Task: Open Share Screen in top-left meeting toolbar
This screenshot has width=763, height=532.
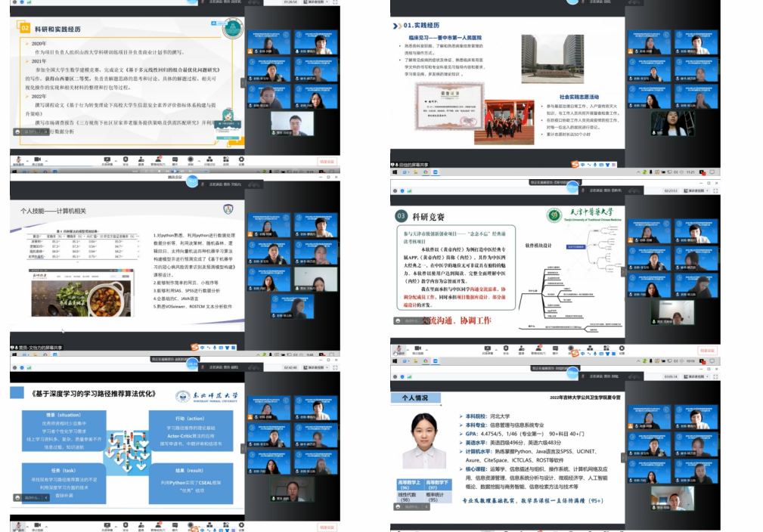Action: click(107, 160)
